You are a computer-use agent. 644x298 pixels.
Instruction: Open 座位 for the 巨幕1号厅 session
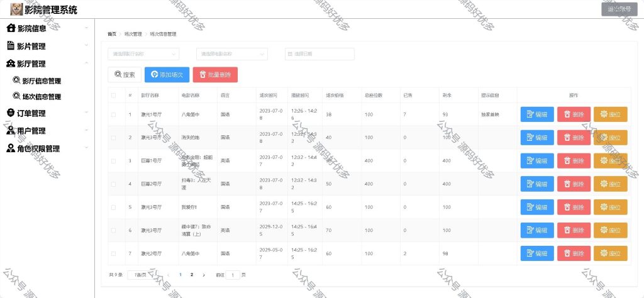point(610,161)
